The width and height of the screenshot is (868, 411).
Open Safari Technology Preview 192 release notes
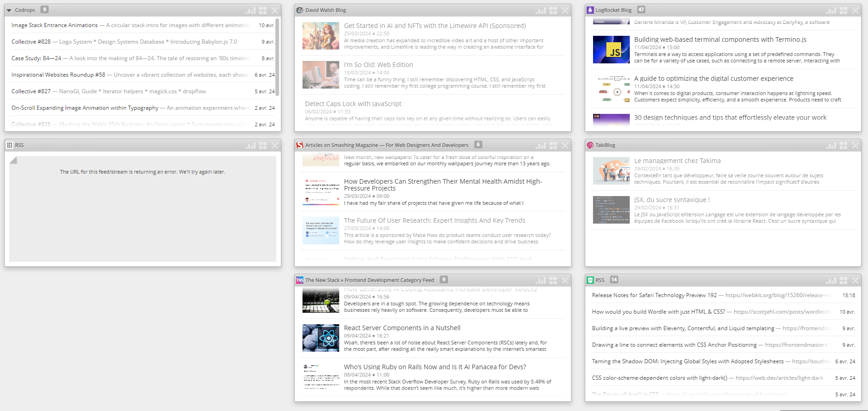654,295
